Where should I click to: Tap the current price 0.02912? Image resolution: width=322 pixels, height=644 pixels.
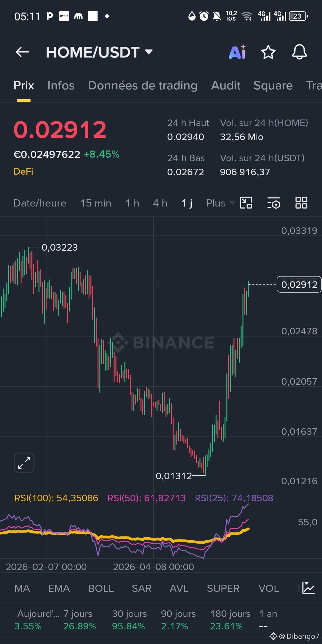click(60, 130)
